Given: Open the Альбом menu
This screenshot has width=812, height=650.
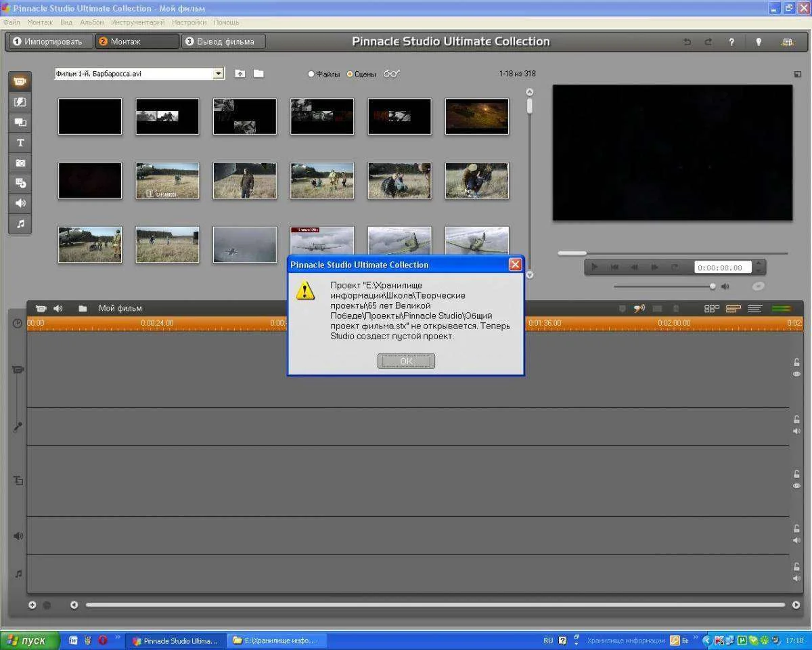Looking at the screenshot, I should (92, 22).
